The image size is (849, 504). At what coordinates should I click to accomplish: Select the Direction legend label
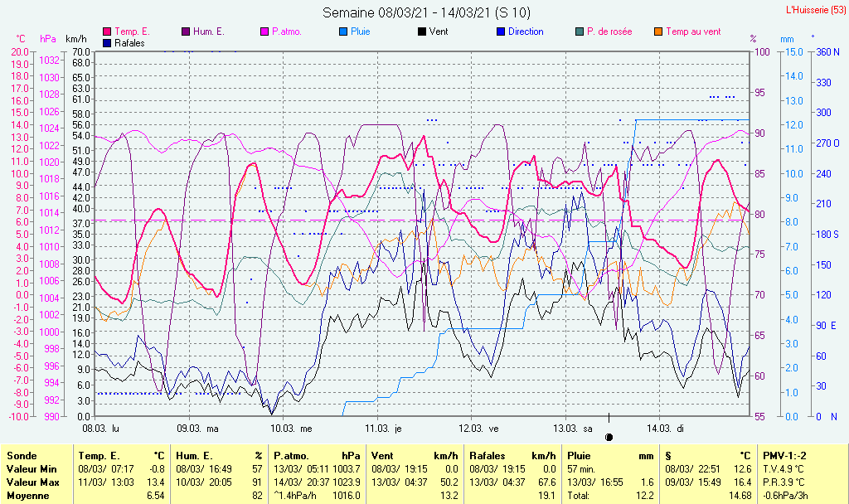(526, 32)
